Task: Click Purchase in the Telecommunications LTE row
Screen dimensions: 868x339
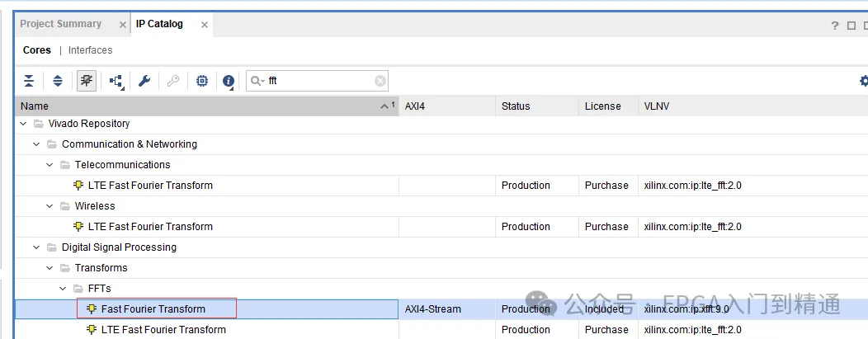Action: pyautogui.click(x=606, y=186)
